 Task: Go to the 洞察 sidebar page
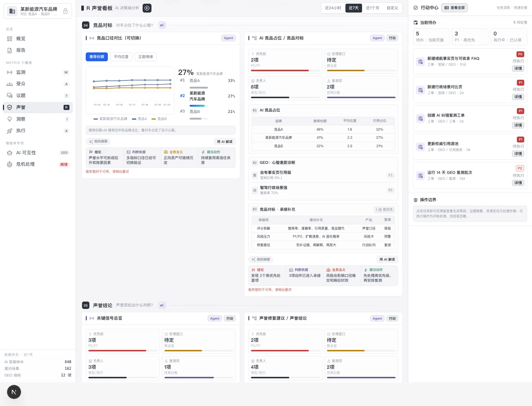coord(38,119)
